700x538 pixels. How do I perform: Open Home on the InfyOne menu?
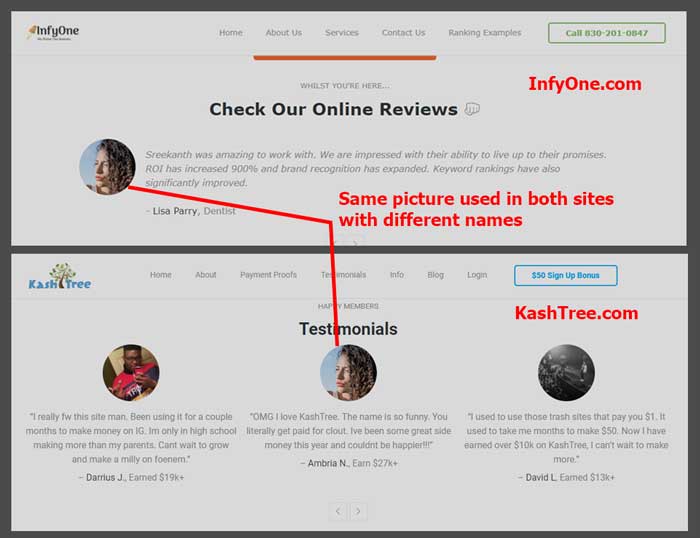(x=231, y=33)
